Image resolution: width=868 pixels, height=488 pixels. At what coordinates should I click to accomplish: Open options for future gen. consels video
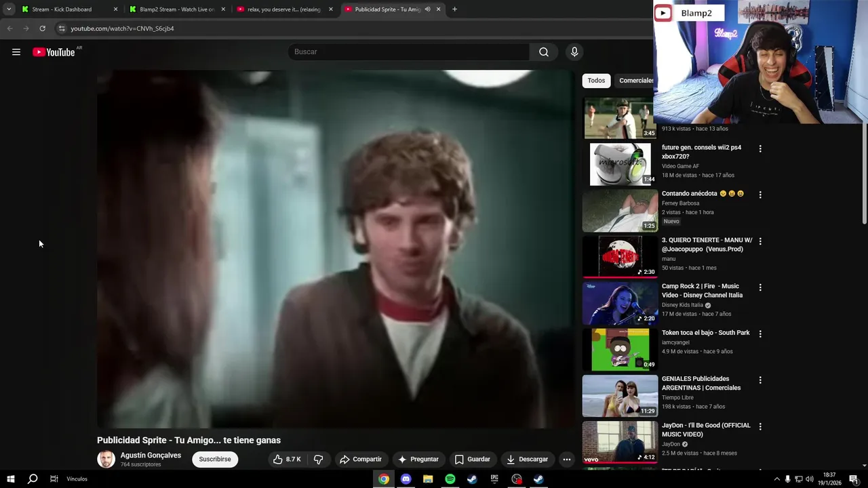(760, 148)
